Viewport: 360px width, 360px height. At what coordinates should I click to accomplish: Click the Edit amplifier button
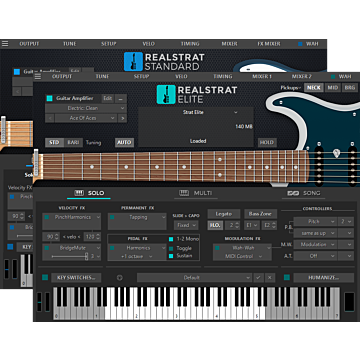pyautogui.click(x=108, y=98)
